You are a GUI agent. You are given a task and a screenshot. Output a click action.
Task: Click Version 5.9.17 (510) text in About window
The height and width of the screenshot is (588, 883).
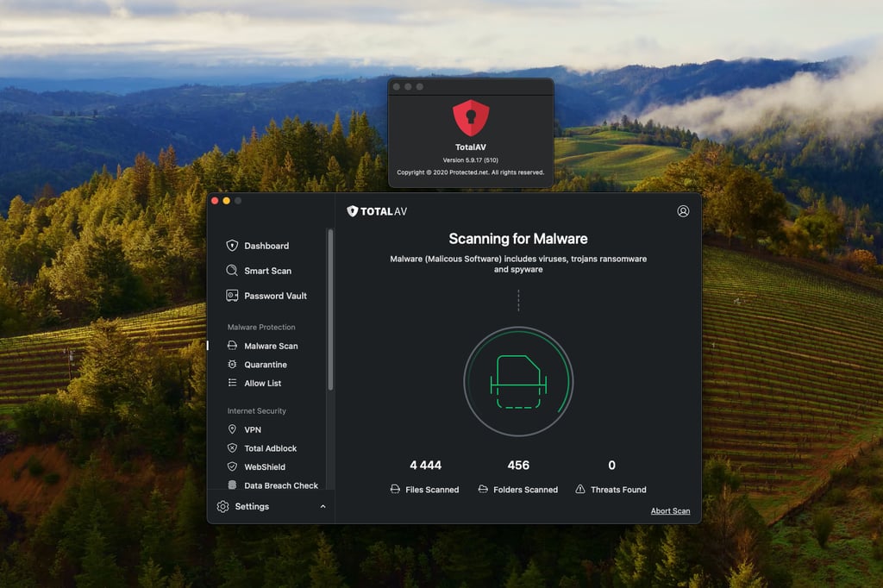pyautogui.click(x=471, y=160)
